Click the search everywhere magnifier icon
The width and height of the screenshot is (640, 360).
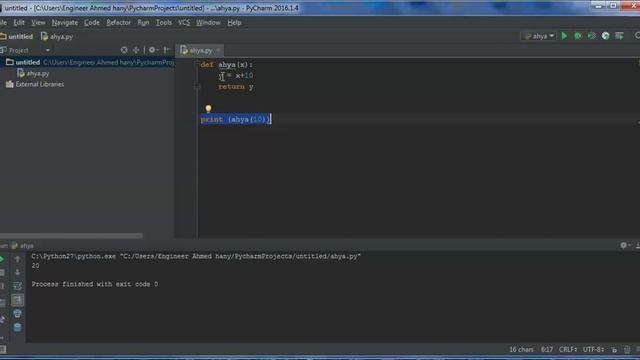click(x=637, y=36)
